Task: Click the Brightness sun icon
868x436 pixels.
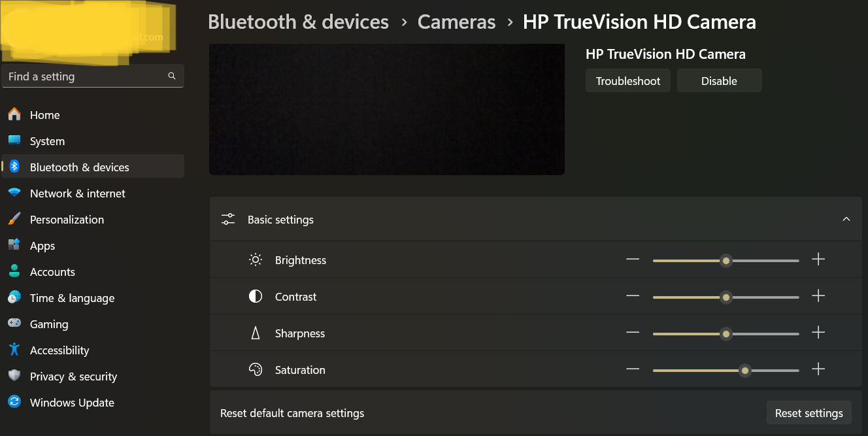Action: (256, 260)
